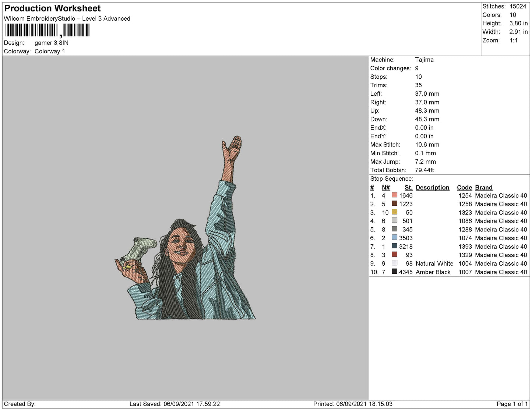The image size is (532, 411).
Task: Click the 'N#' column header
Action: (x=385, y=187)
